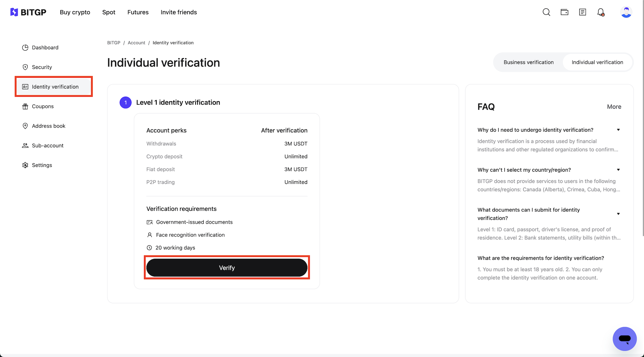This screenshot has height=357, width=644.
Task: Open the search icon in header
Action: (x=546, y=12)
